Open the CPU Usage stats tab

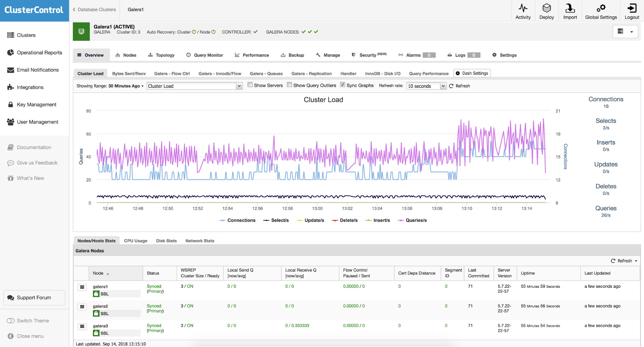[x=136, y=241]
